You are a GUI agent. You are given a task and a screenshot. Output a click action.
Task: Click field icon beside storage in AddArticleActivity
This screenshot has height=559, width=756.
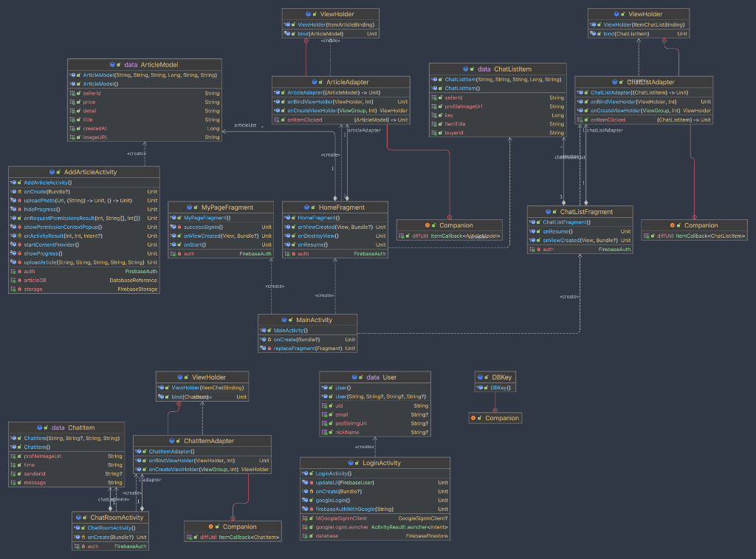click(13, 289)
